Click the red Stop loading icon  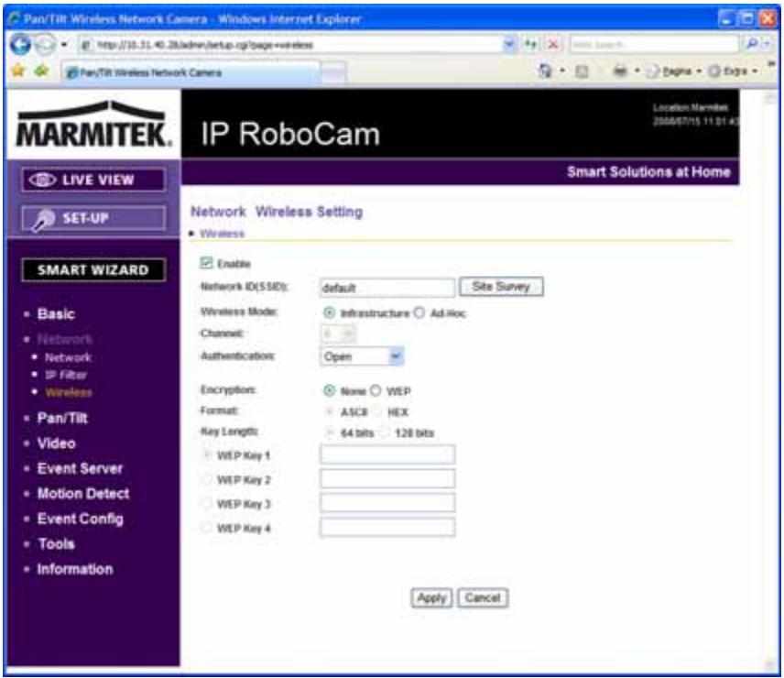click(x=553, y=45)
